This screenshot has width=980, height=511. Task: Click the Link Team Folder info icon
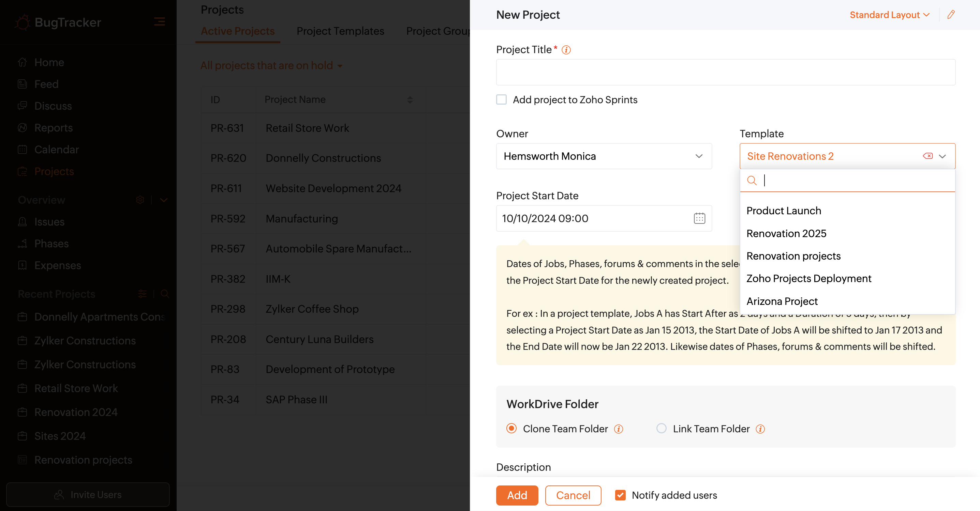[x=760, y=429]
